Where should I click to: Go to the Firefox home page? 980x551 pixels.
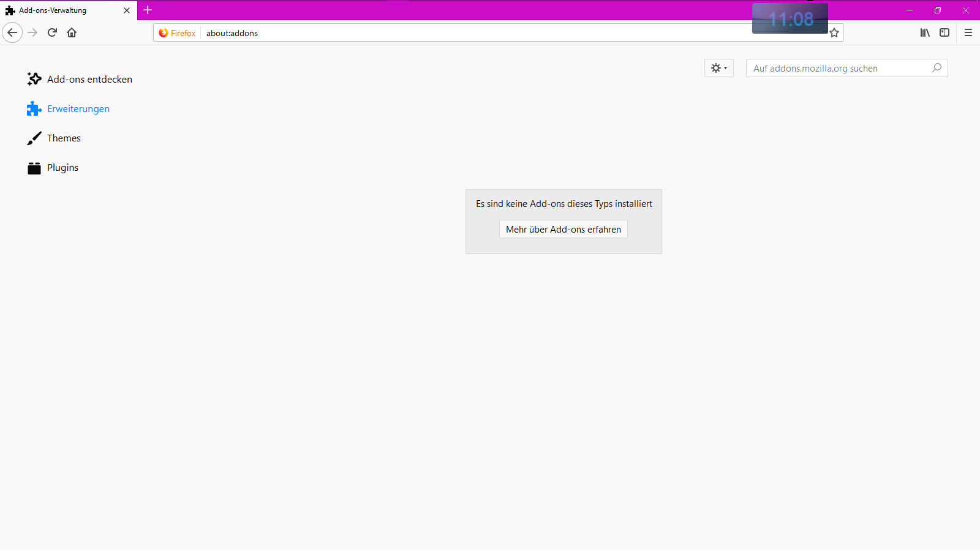(x=72, y=32)
